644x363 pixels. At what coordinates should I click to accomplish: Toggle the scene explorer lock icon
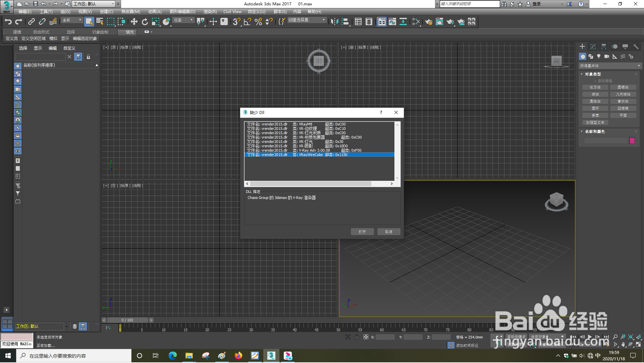pyautogui.click(x=88, y=57)
